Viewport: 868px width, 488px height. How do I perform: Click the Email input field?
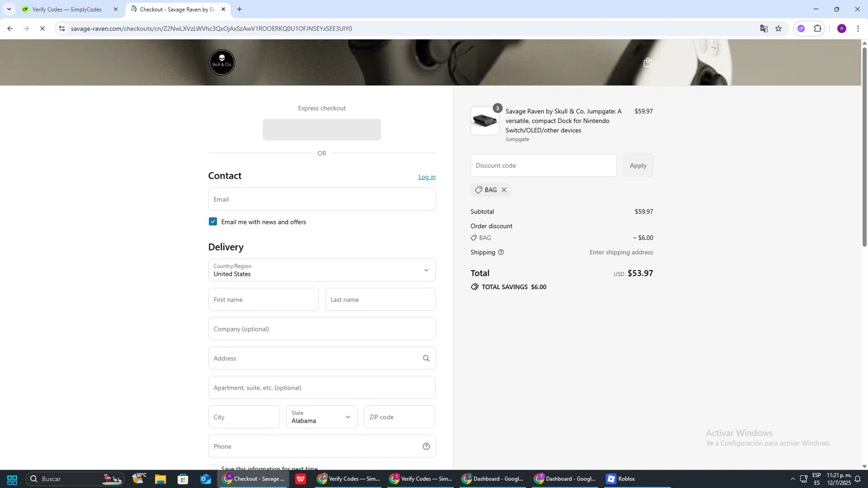(x=322, y=199)
